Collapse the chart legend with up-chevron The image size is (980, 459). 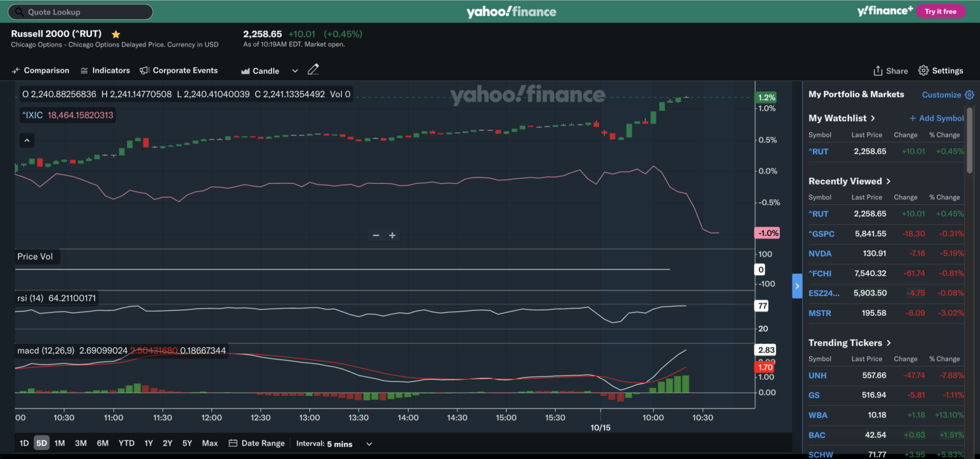tap(27, 140)
